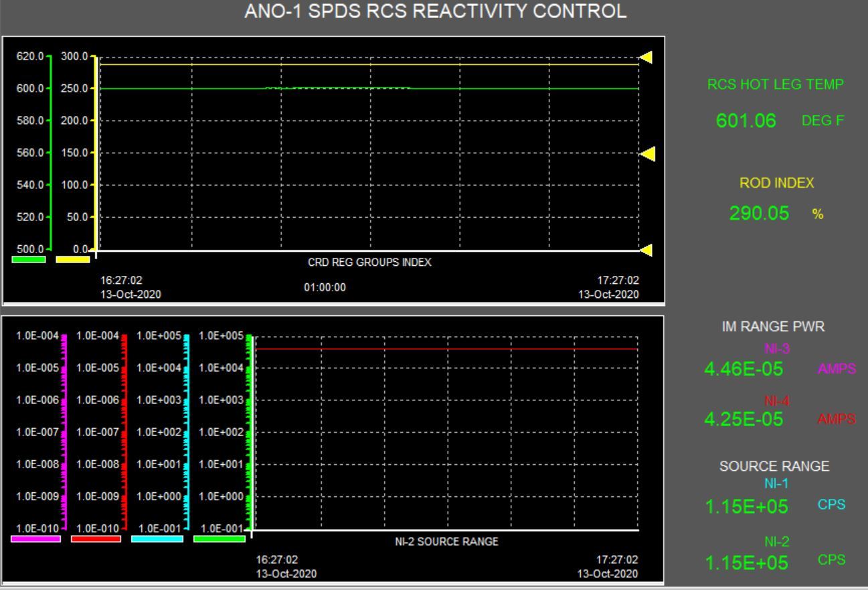Click the ROD INDEX label
The image size is (868, 590).
coord(776,183)
